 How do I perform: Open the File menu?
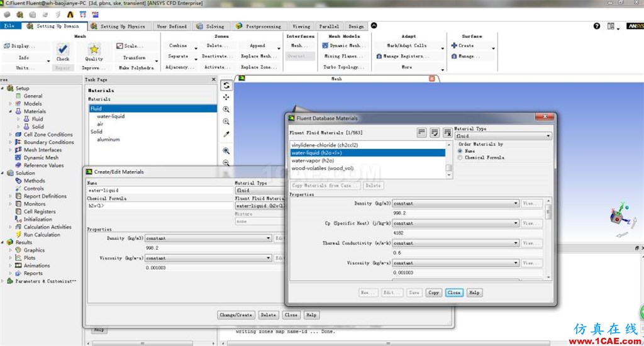click(9, 26)
